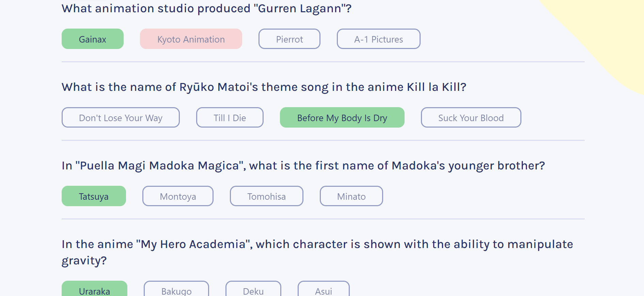Pick Before My Body Is Dry

click(x=342, y=118)
